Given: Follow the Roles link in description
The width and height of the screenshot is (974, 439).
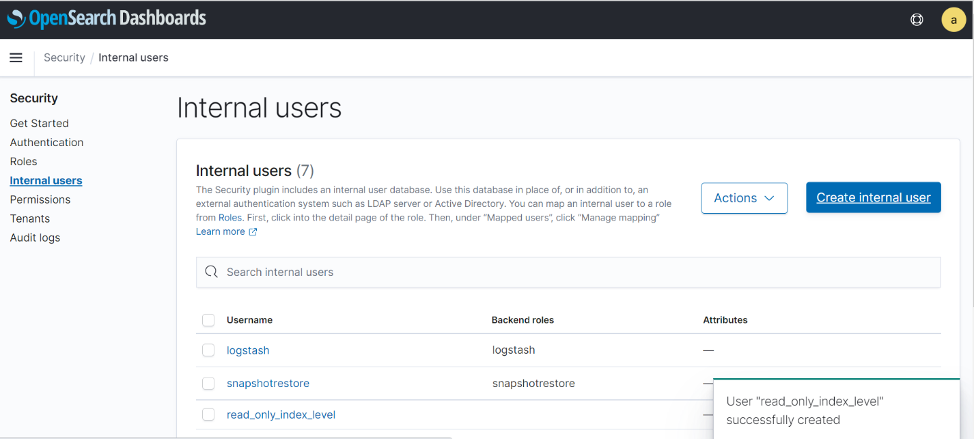Looking at the screenshot, I should pyautogui.click(x=230, y=218).
